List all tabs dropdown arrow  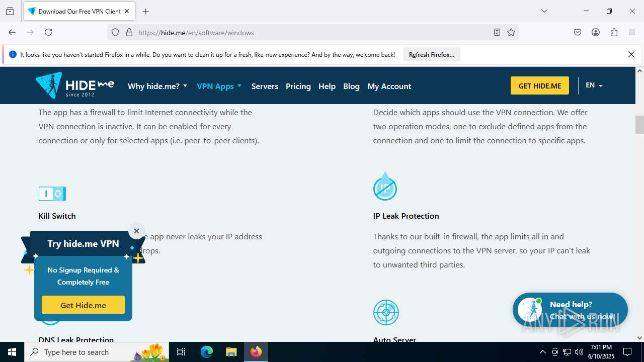[x=544, y=11]
